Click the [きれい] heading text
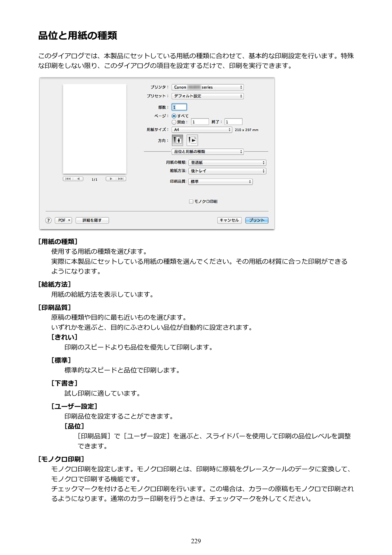 tap(64, 337)
